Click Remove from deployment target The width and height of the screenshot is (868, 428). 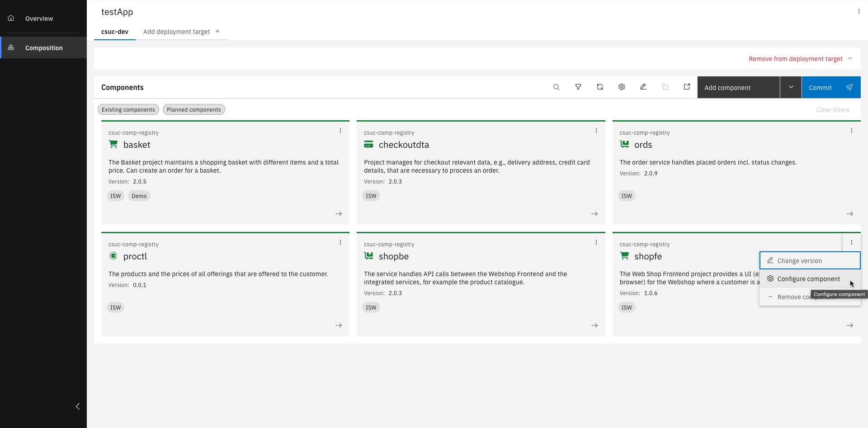(x=796, y=59)
